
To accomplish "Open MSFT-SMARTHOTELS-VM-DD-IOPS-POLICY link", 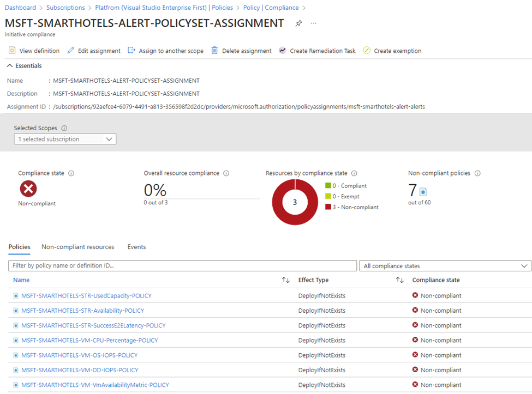I will (80, 370).
